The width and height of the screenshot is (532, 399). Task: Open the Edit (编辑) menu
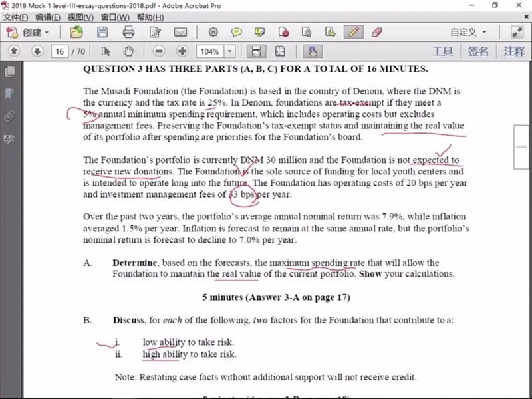[x=48, y=17]
